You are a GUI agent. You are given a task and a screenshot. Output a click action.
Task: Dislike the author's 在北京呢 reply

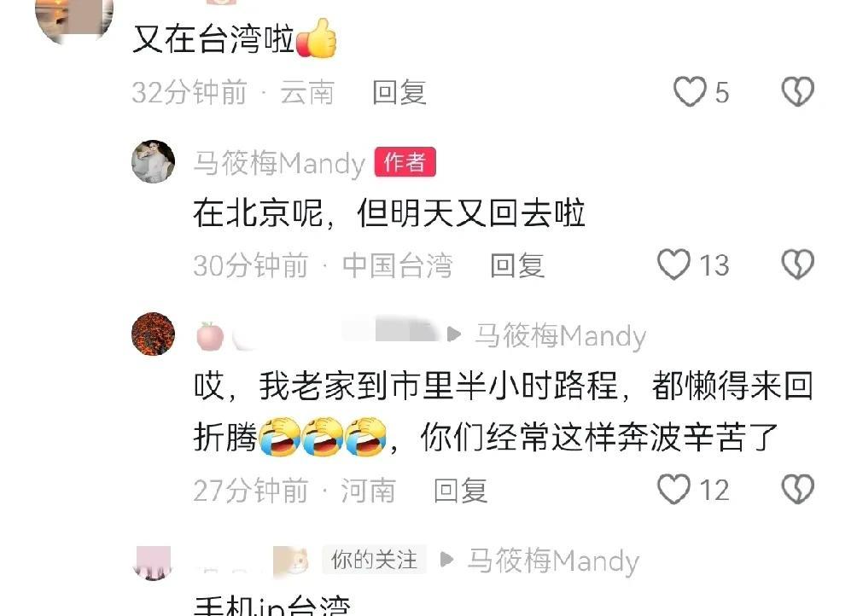(x=798, y=264)
